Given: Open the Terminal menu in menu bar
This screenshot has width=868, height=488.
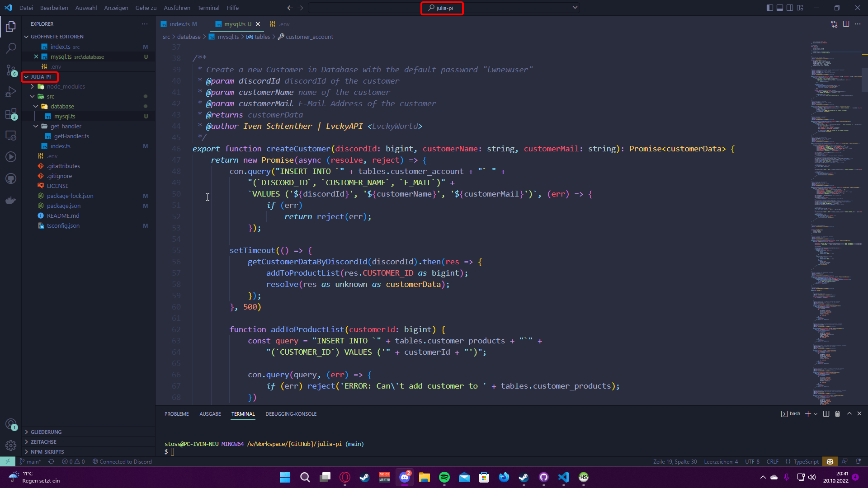Looking at the screenshot, I should [208, 8].
